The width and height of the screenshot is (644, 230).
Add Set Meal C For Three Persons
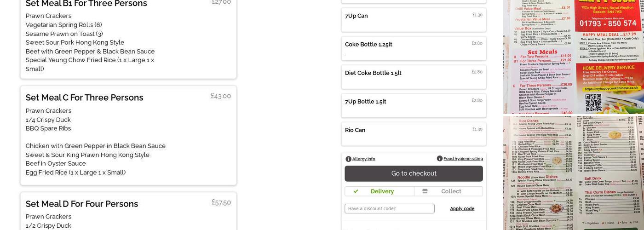[x=128, y=135]
